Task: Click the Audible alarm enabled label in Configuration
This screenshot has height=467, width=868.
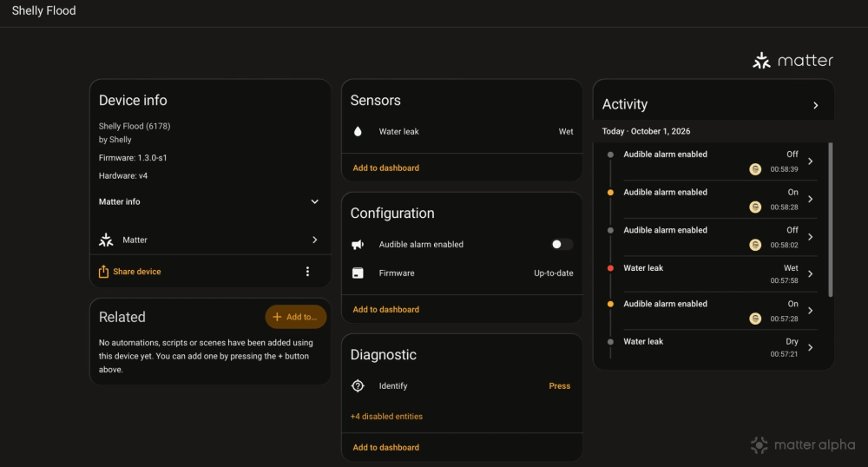Action: pos(421,245)
